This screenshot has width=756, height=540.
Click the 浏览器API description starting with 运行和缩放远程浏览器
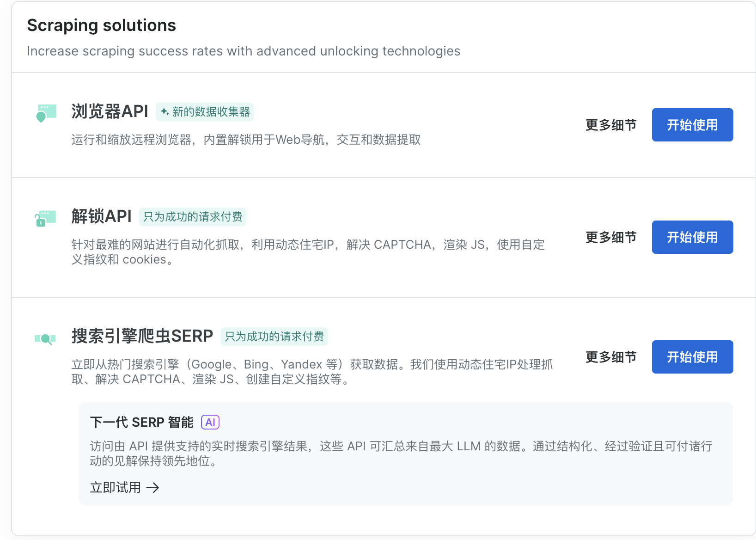pyautogui.click(x=246, y=140)
